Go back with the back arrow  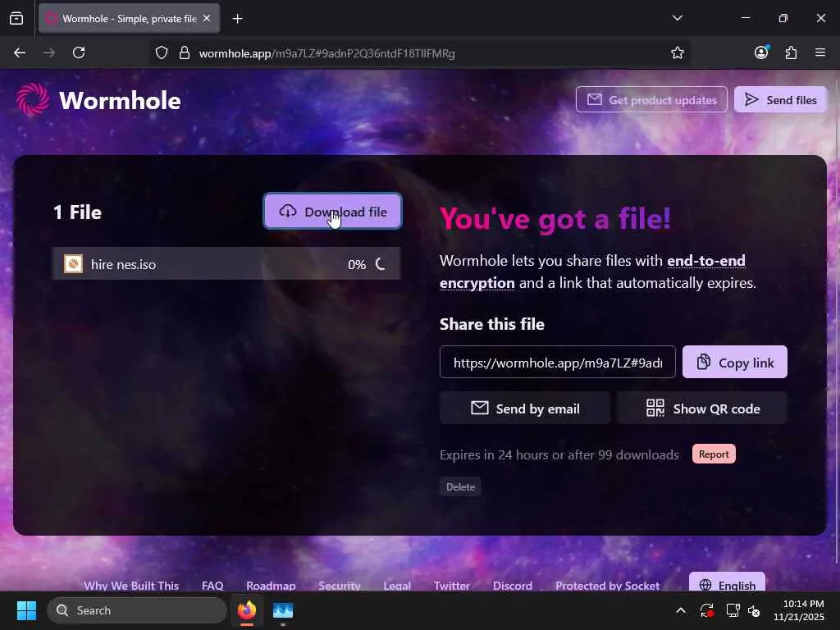[20, 52]
